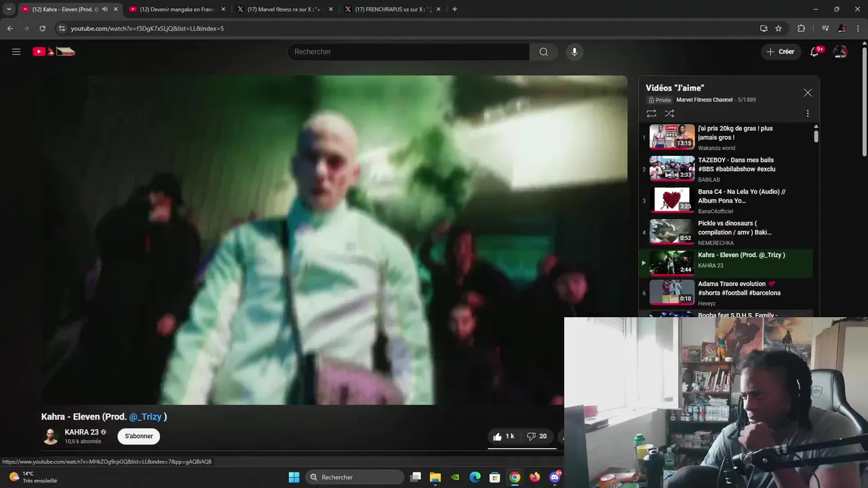
Task: Open YouTube notifications bell
Action: pos(815,52)
